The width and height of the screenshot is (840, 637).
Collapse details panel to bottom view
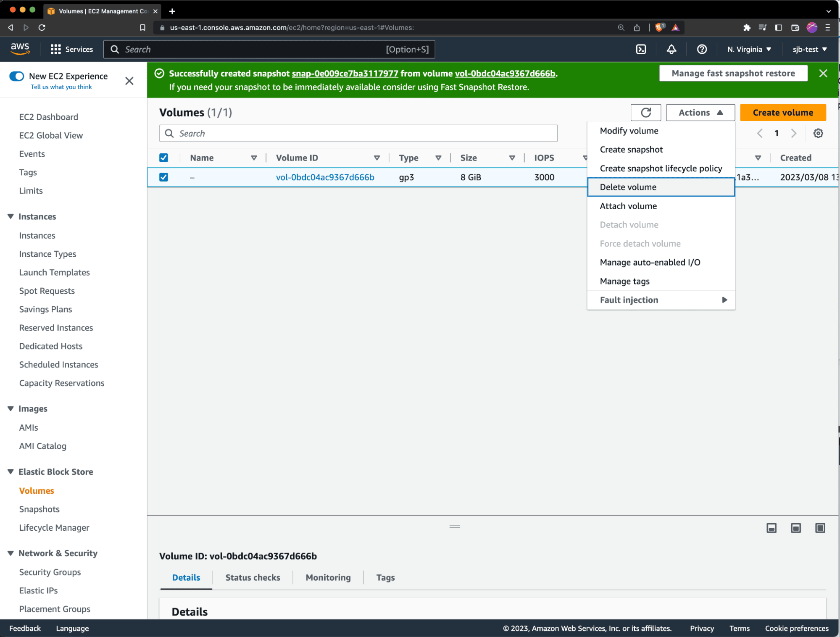click(x=772, y=528)
